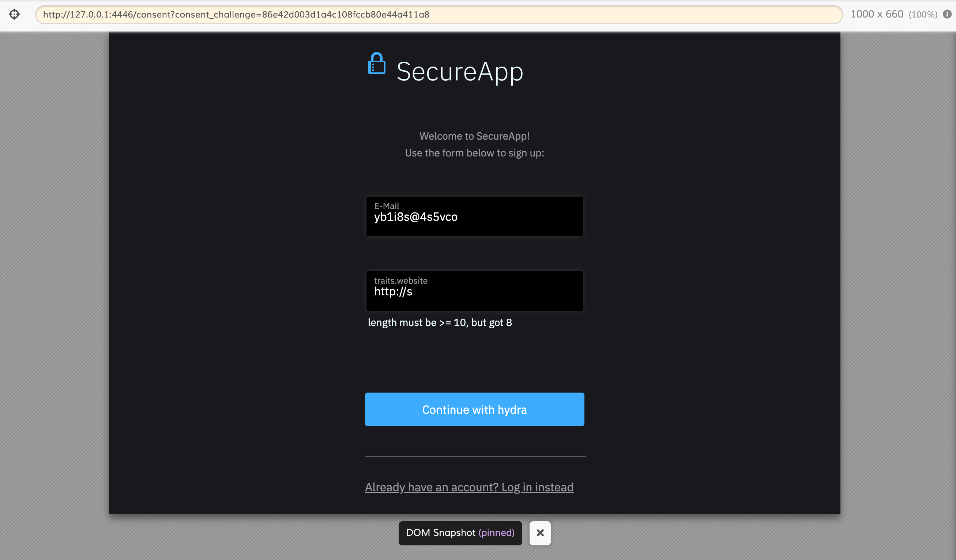Open 'Already have an account? Log in instead' link
The image size is (956, 560).
[x=469, y=487]
